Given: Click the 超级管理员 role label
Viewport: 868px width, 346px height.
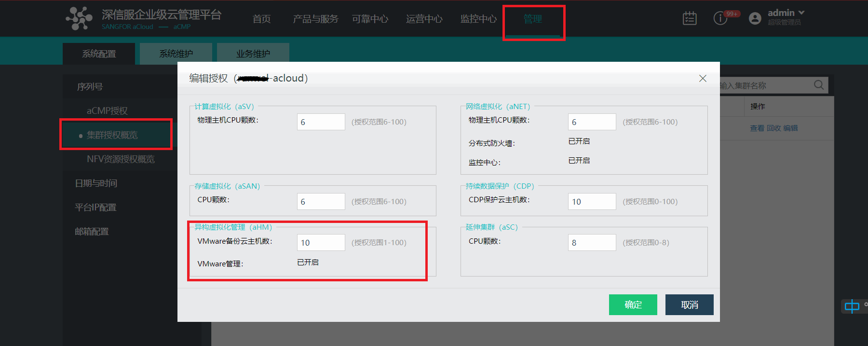Looking at the screenshot, I should (x=784, y=22).
